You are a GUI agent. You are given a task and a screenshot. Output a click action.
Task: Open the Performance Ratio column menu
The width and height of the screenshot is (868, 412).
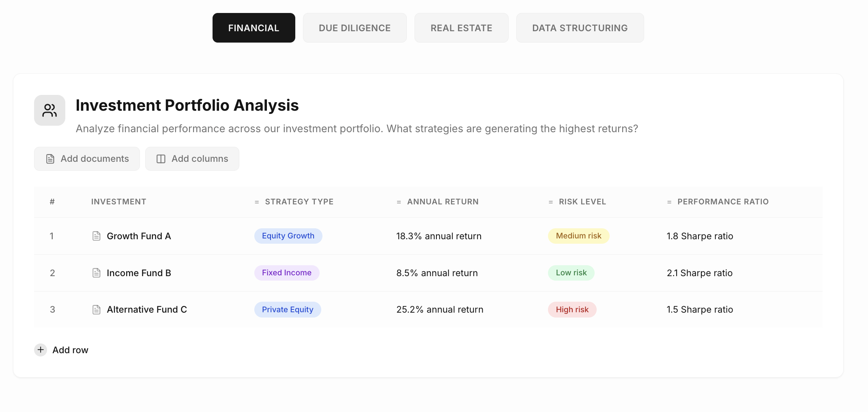tap(669, 201)
